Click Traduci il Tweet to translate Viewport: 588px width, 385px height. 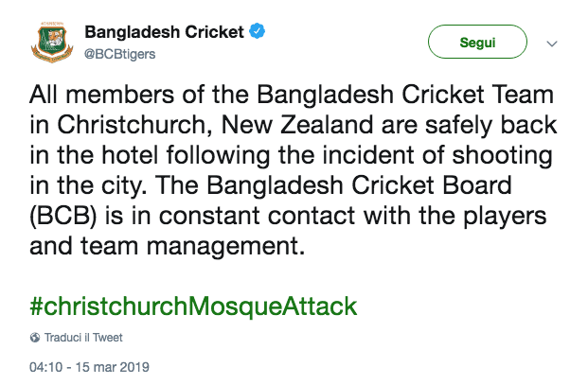(x=83, y=338)
